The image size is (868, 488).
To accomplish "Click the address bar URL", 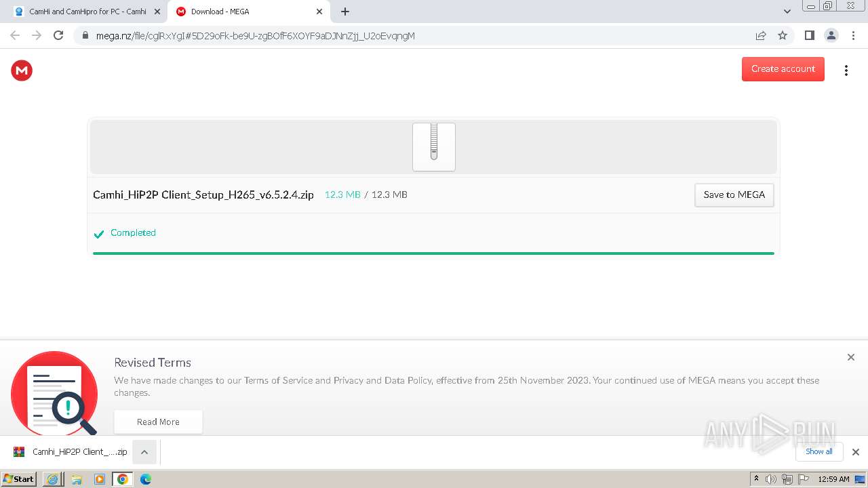I will [x=255, y=36].
